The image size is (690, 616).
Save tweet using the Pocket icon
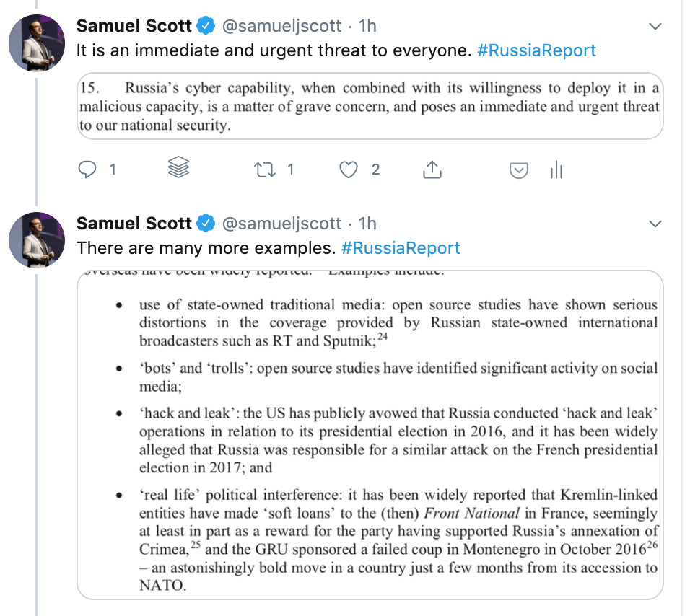[x=517, y=170]
